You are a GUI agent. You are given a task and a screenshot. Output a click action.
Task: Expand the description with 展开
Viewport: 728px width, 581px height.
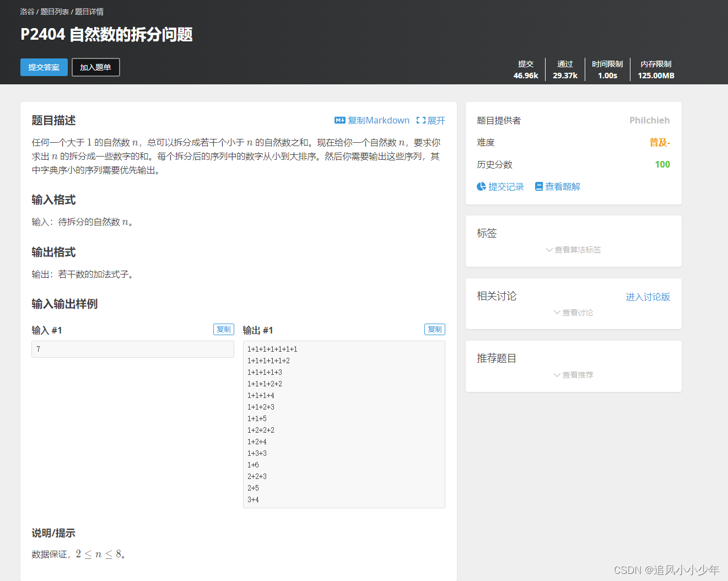[x=436, y=120]
